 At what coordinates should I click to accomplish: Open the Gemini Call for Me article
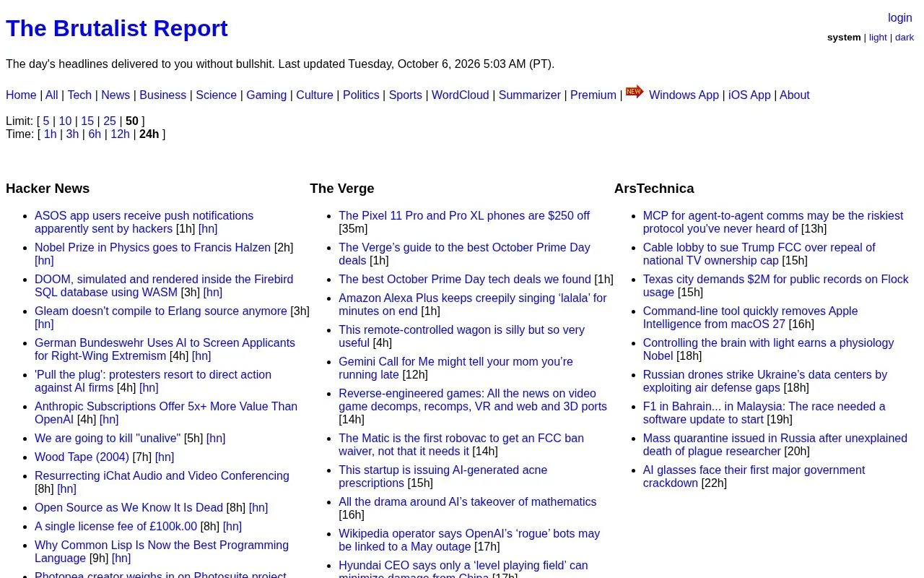[x=456, y=368]
